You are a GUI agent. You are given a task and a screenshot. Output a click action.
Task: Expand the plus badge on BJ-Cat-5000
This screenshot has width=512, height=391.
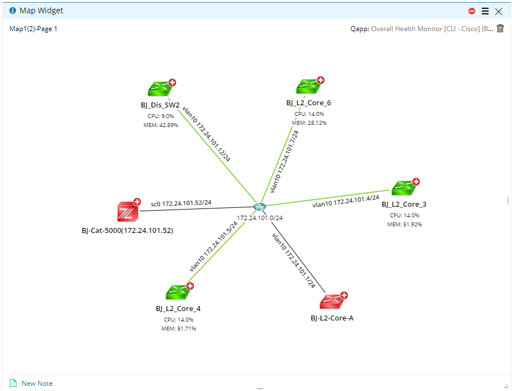tap(137, 202)
